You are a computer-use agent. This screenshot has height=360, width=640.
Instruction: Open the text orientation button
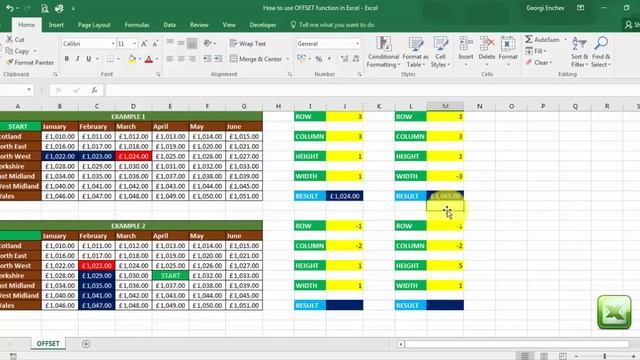pyautogui.click(x=208, y=43)
